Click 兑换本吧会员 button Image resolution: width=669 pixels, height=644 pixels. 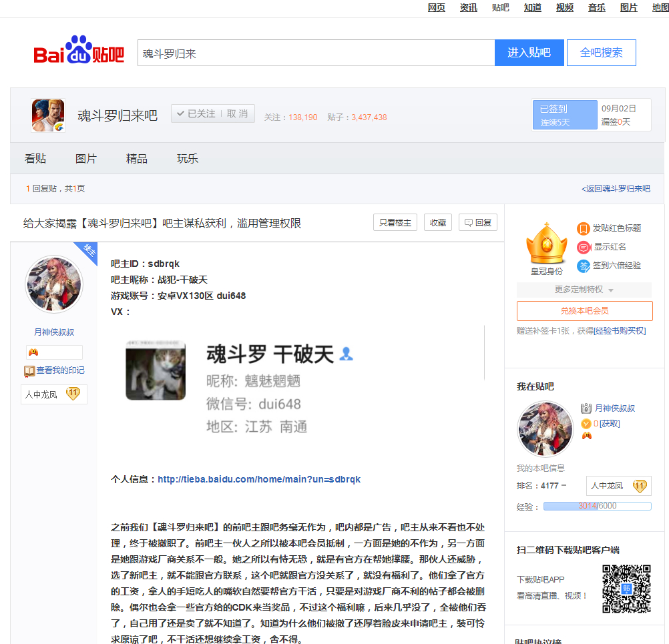(x=584, y=311)
